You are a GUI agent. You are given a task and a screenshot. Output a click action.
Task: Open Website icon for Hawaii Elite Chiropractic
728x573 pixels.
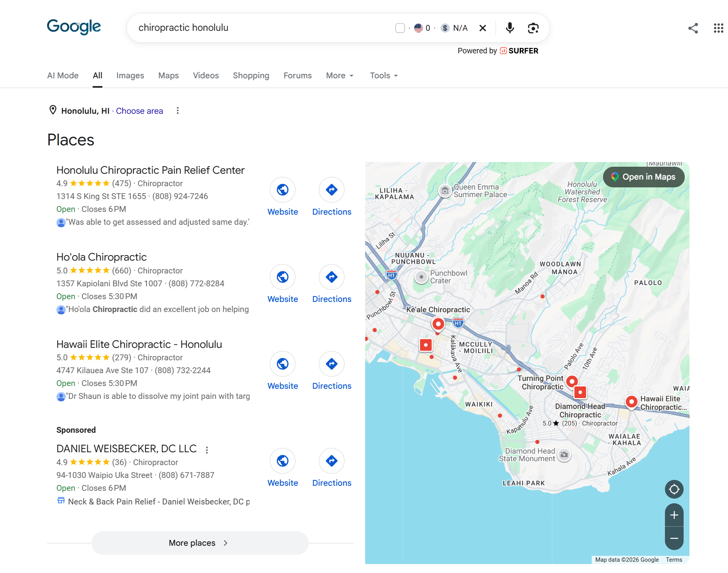283,364
